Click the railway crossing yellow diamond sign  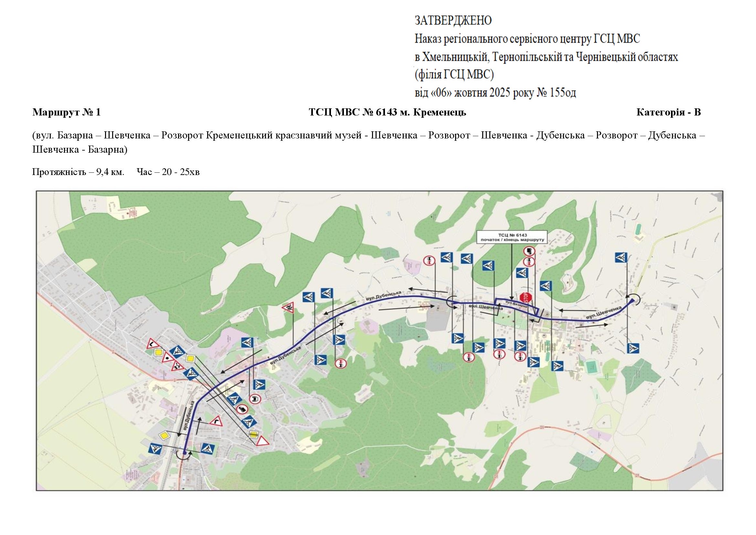tap(253, 434)
